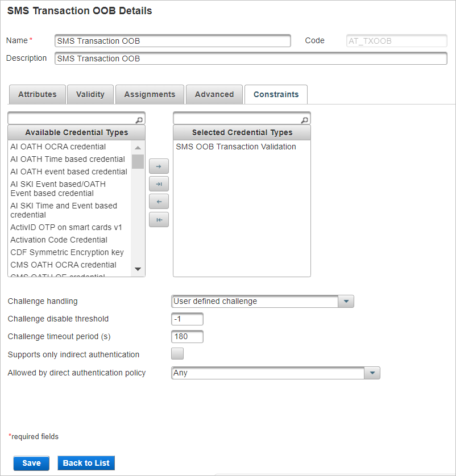Image resolution: width=456 pixels, height=476 pixels.
Task: Open the Challenge handling dropdown arrow
Action: (x=346, y=301)
